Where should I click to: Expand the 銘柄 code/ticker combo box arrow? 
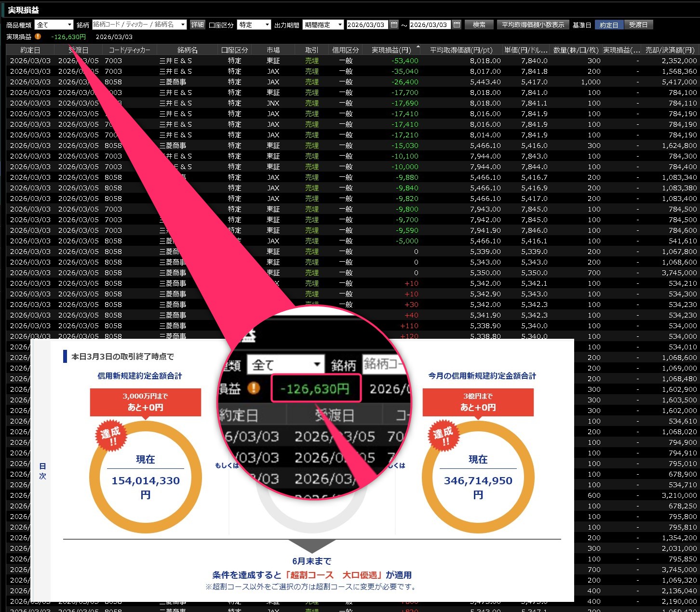pyautogui.click(x=183, y=25)
